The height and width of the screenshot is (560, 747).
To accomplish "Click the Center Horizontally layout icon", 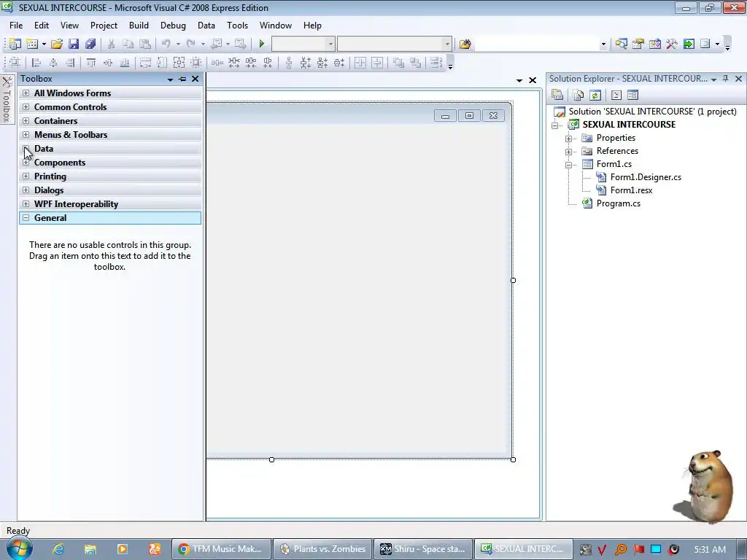I will coord(360,63).
